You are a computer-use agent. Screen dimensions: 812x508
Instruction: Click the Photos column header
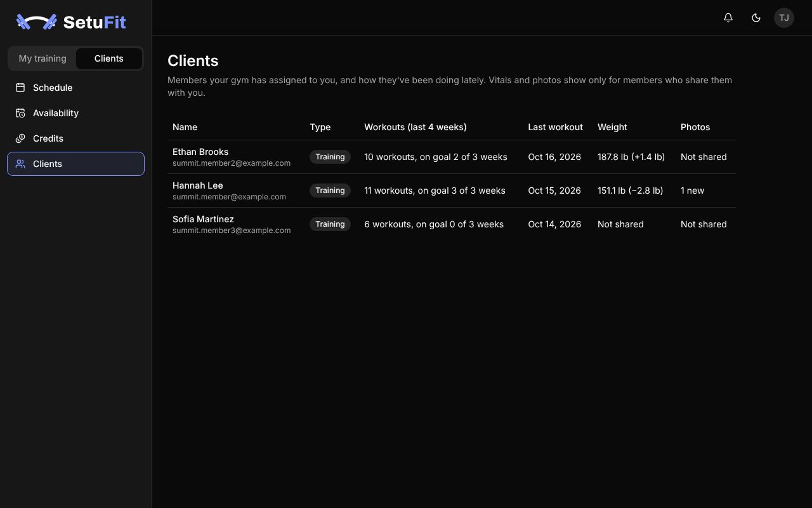[695, 127]
